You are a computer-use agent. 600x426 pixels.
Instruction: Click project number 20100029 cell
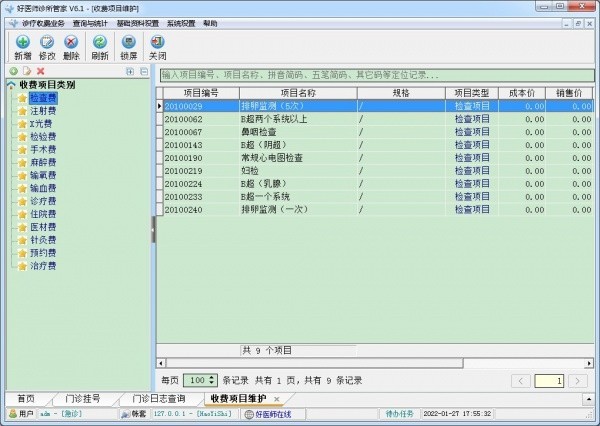click(x=201, y=106)
